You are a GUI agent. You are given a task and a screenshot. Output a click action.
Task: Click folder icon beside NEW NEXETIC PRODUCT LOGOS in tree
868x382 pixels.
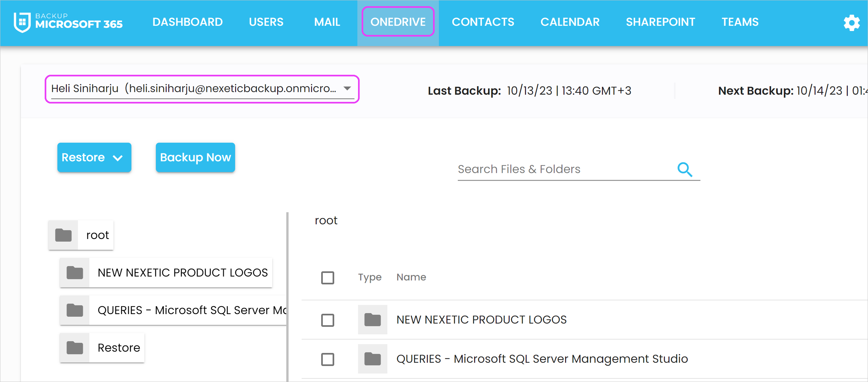[74, 272]
